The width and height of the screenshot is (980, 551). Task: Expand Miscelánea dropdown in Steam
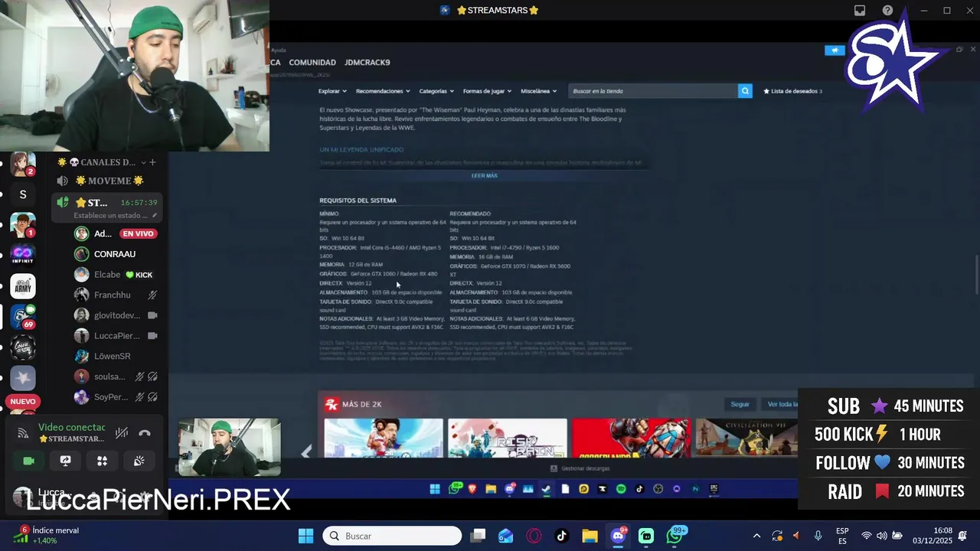tap(539, 91)
